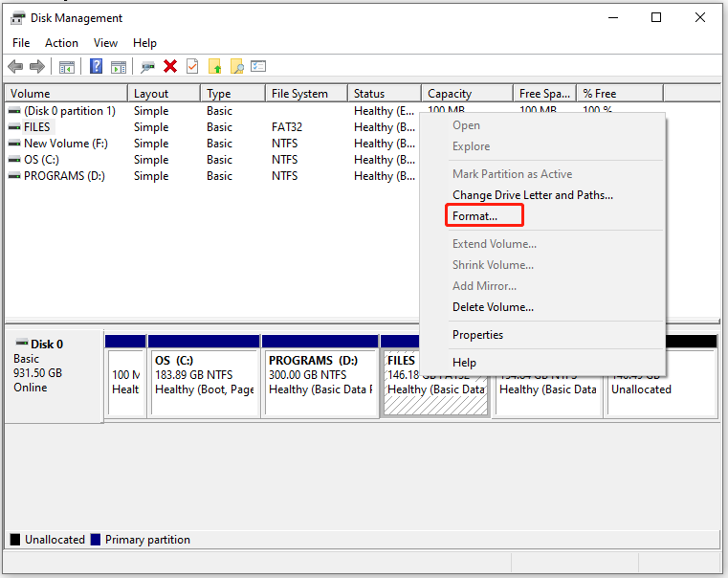728x578 pixels.
Task: Click the Forward arrow toolbar icon
Action: tap(37, 66)
